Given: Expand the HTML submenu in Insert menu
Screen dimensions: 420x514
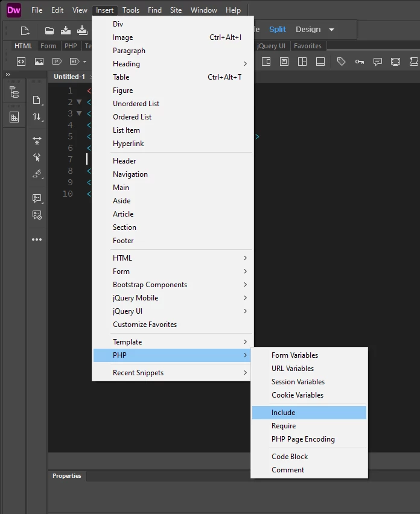Looking at the screenshot, I should click(173, 258).
